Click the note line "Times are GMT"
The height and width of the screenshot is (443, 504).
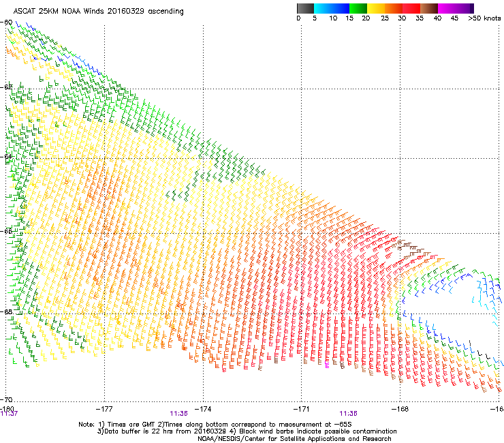tap(130, 425)
